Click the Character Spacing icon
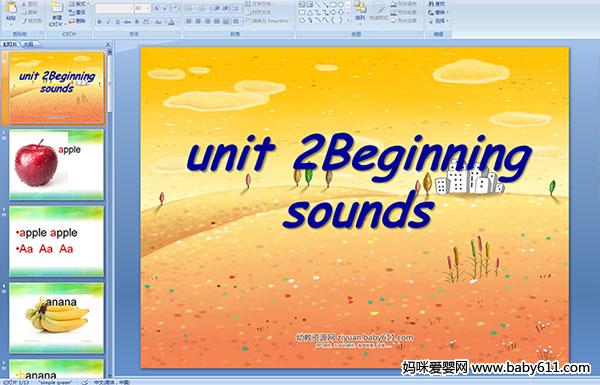 click(x=146, y=22)
